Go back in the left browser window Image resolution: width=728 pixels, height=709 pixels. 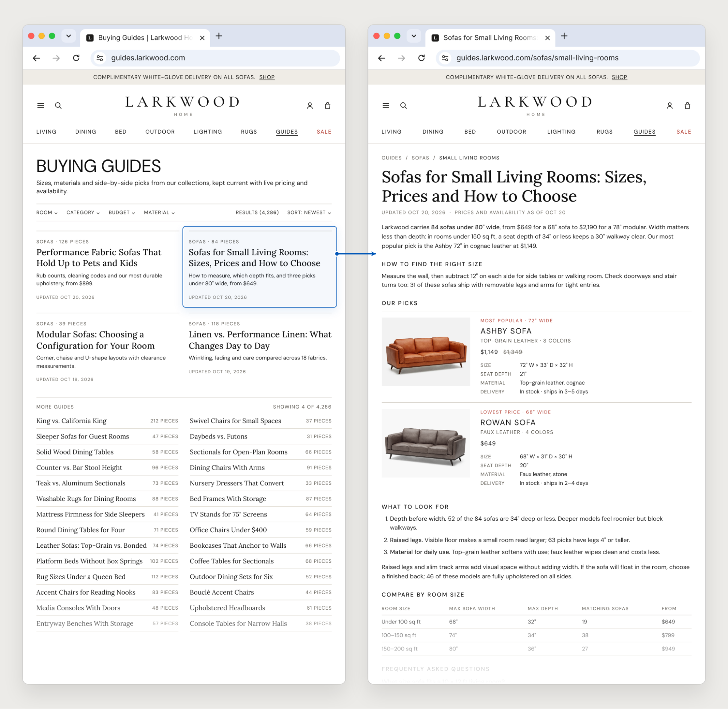pyautogui.click(x=36, y=58)
